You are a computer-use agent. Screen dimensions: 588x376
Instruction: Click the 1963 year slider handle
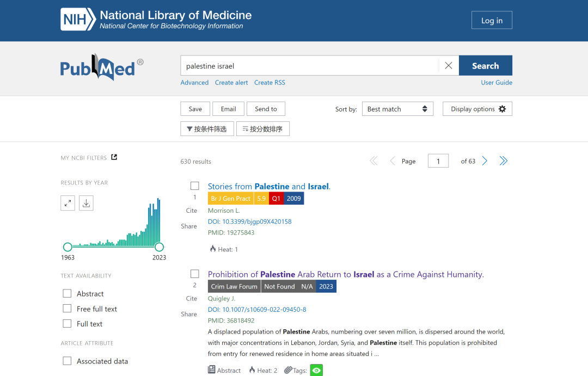click(x=68, y=247)
